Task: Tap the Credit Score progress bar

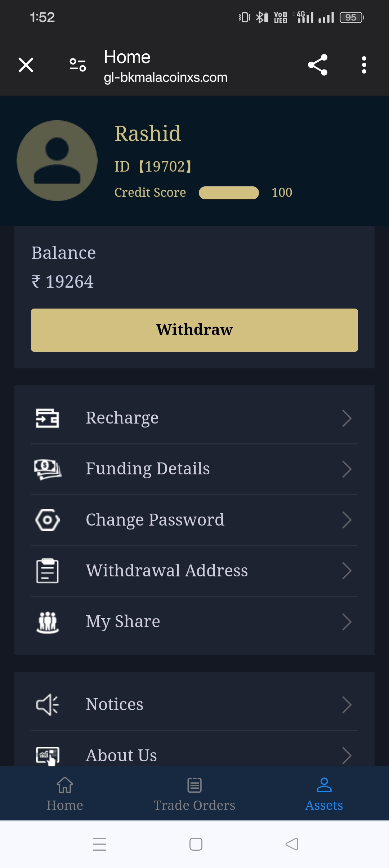Action: click(x=229, y=193)
